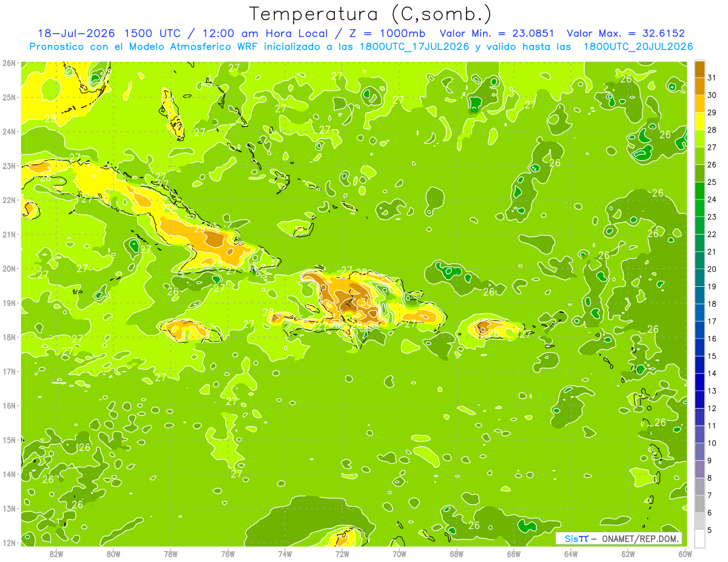
Task: Click the 64W longitude axis label
Action: click(571, 554)
